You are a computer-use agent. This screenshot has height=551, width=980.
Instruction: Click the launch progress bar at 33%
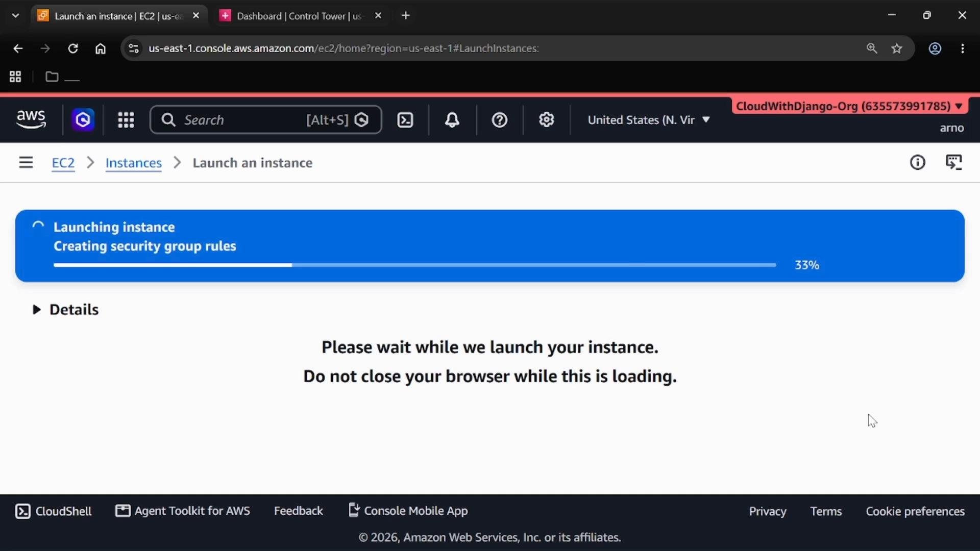pyautogui.click(x=415, y=265)
